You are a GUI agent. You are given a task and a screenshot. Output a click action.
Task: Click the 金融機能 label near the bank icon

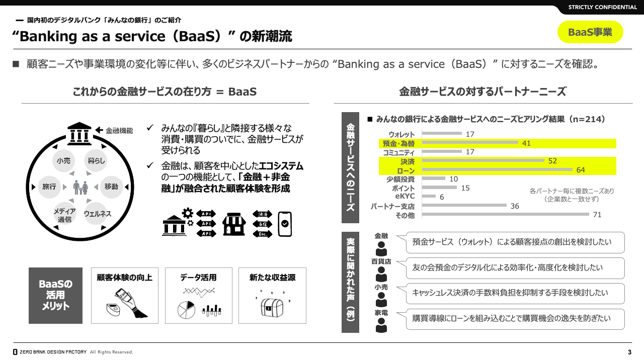[x=119, y=131]
